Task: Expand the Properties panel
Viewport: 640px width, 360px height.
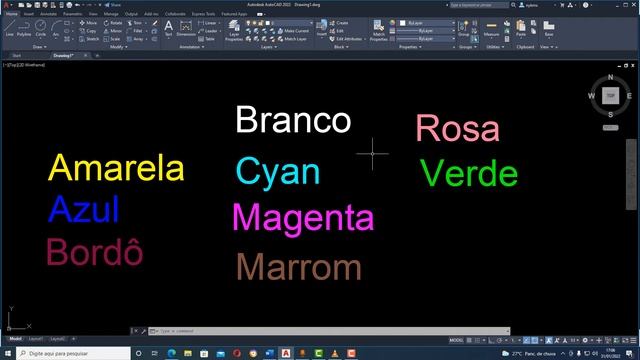Action: pyautogui.click(x=410, y=47)
